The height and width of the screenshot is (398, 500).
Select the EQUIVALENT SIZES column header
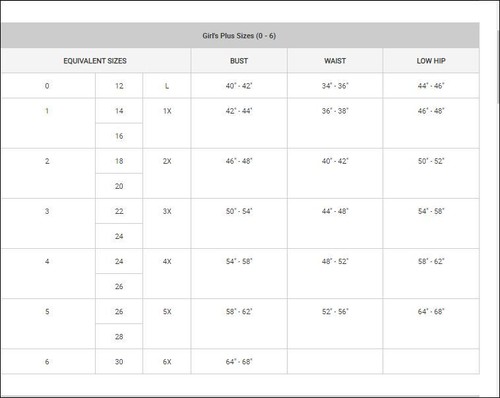pyautogui.click(x=95, y=61)
